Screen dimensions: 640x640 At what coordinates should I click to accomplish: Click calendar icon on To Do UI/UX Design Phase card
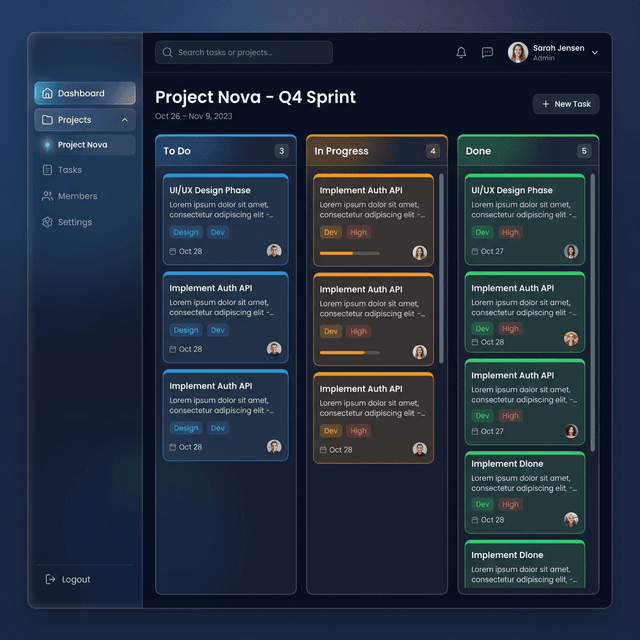(x=173, y=251)
